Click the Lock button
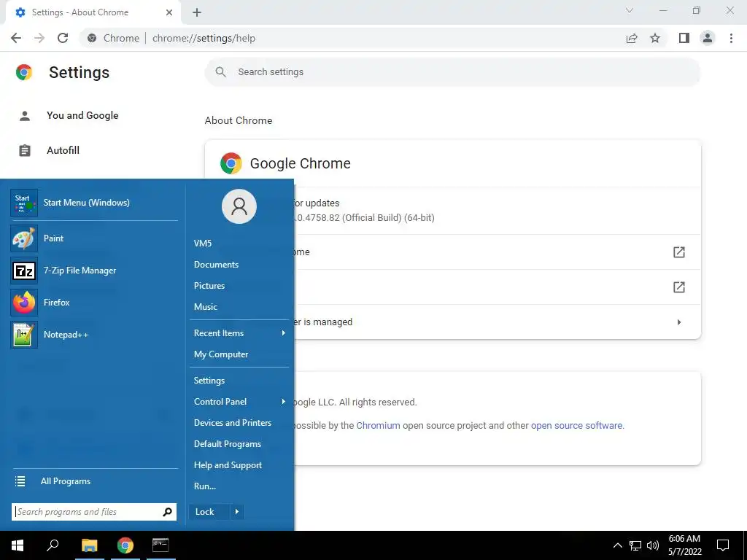 [209, 512]
